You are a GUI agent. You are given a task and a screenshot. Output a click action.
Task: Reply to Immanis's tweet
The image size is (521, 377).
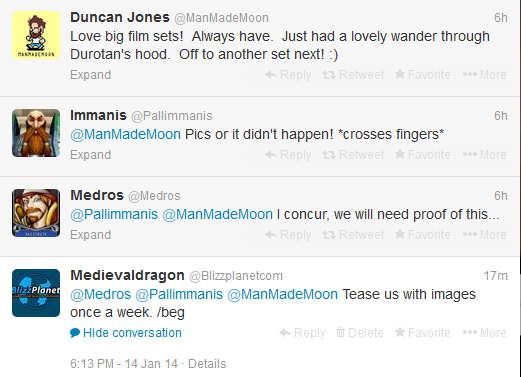[288, 155]
